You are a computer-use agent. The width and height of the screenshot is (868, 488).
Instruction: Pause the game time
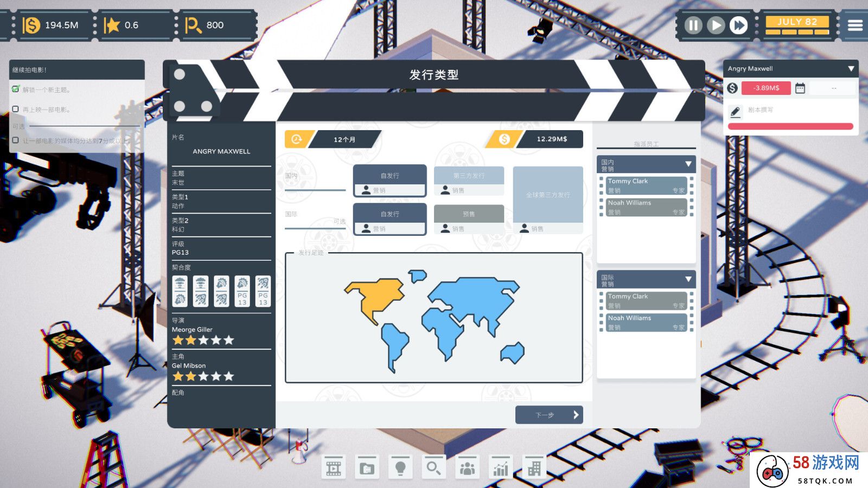(693, 25)
